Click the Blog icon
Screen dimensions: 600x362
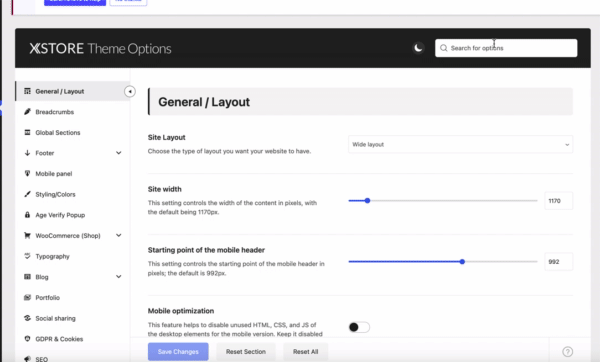click(27, 277)
